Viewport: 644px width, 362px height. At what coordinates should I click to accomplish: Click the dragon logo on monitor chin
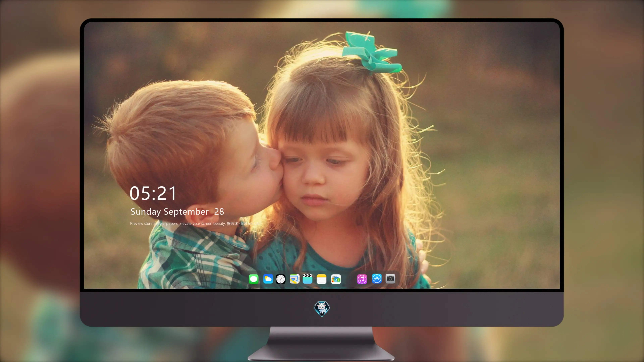(322, 309)
